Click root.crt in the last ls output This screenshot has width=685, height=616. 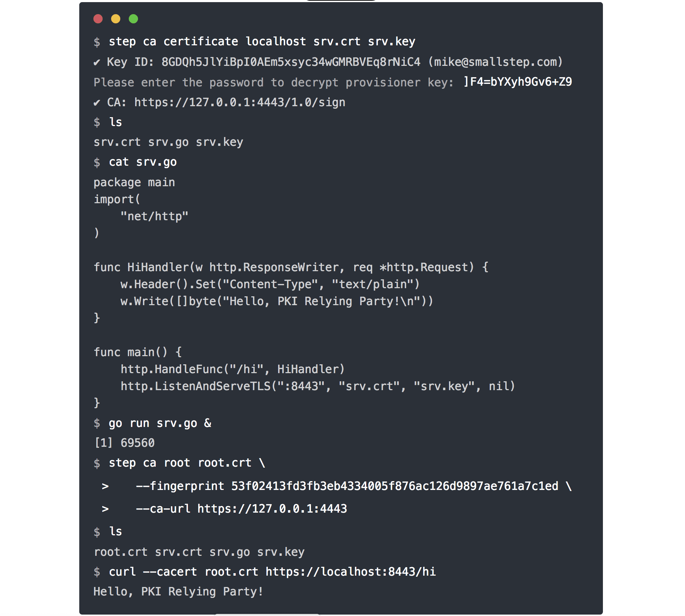(121, 552)
